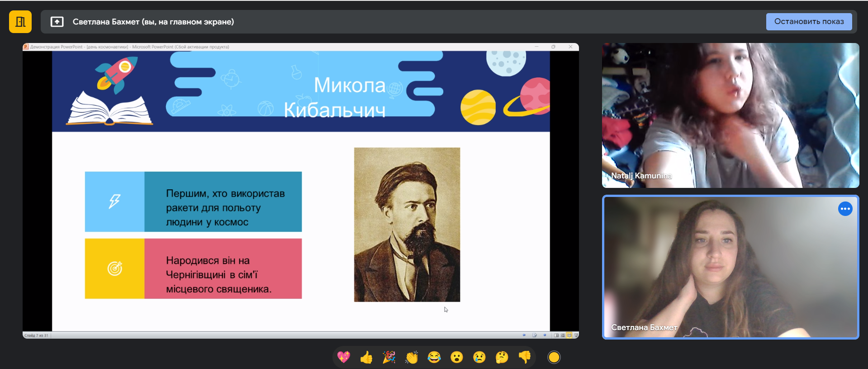Advance to next slide with blue arrow
Screen dimensions: 868x369
(545, 335)
